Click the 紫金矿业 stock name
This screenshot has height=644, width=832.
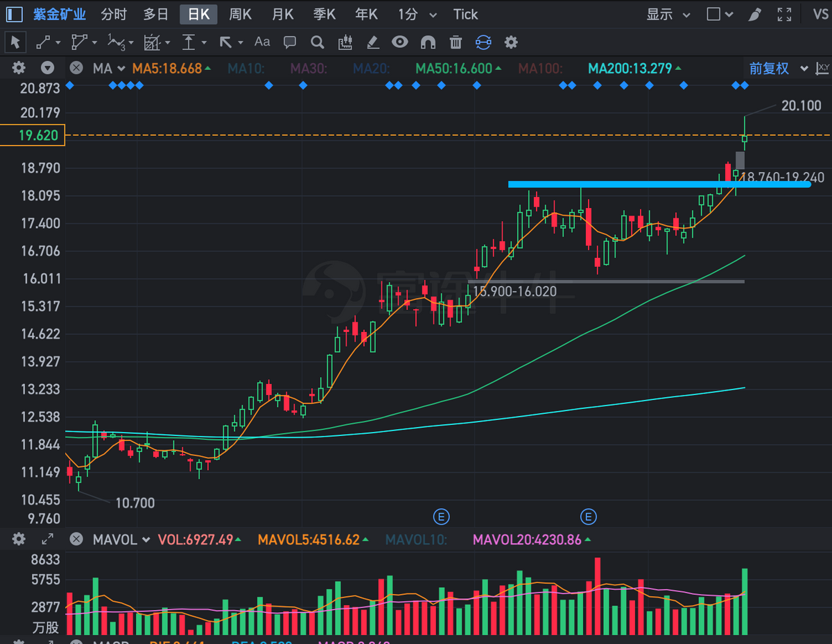(x=60, y=15)
